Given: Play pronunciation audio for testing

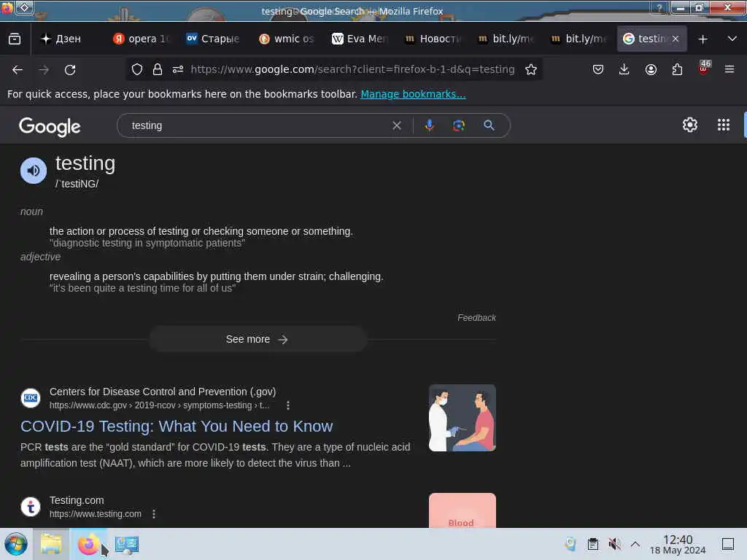Looking at the screenshot, I should pos(34,171).
